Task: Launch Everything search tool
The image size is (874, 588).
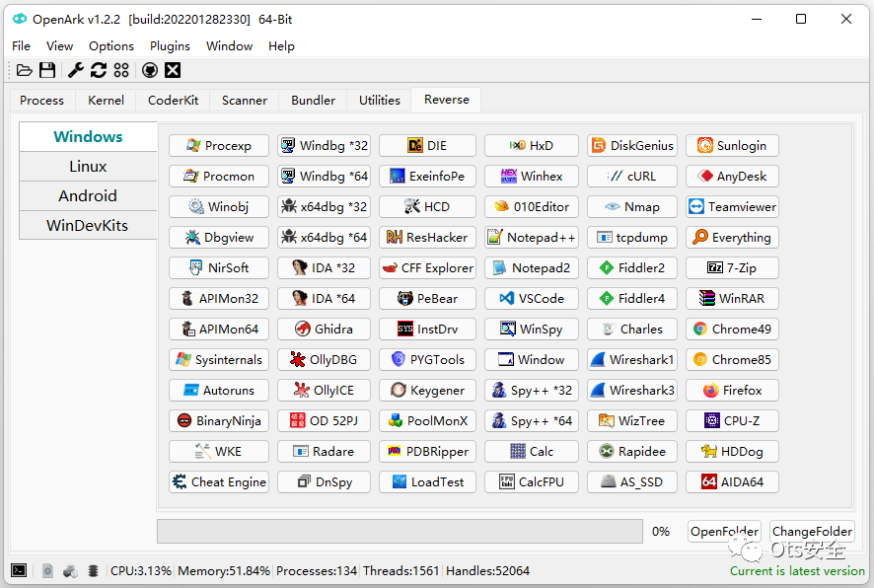Action: tap(732, 237)
